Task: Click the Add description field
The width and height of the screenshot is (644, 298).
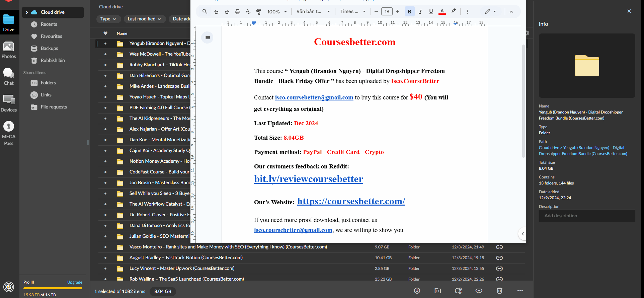Action: (587, 216)
